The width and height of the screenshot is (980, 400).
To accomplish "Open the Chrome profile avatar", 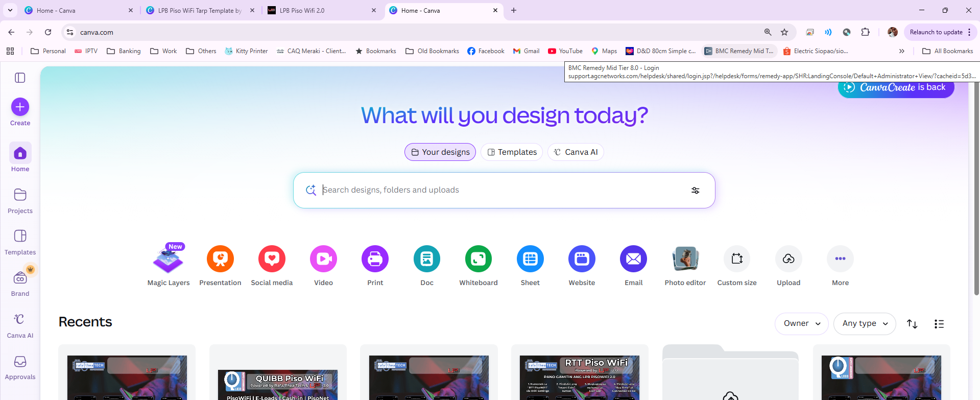I will pos(893,32).
